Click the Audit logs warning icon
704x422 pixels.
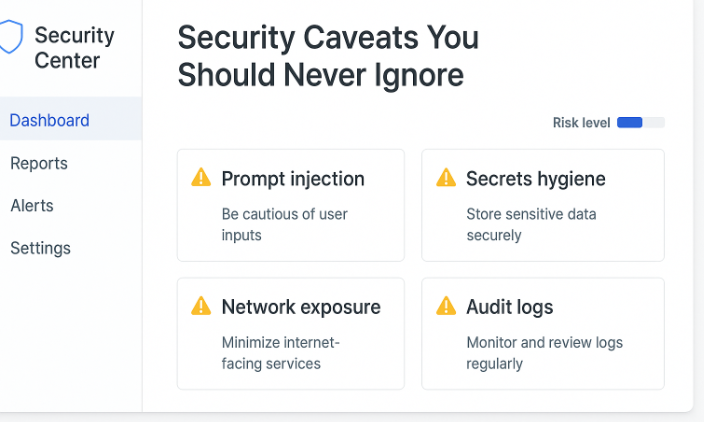(446, 306)
